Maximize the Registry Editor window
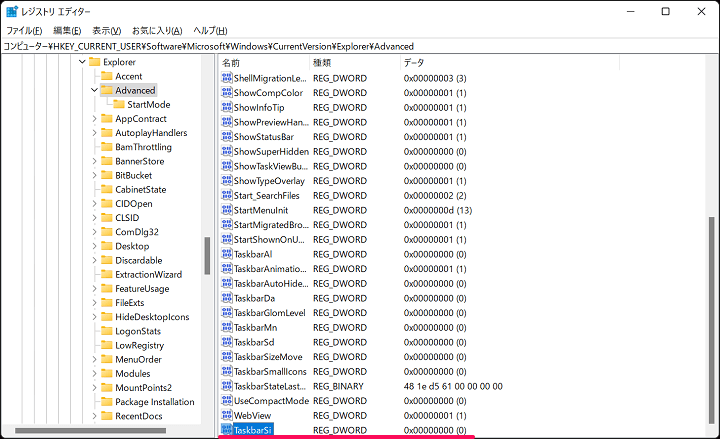720x439 pixels. coord(665,11)
